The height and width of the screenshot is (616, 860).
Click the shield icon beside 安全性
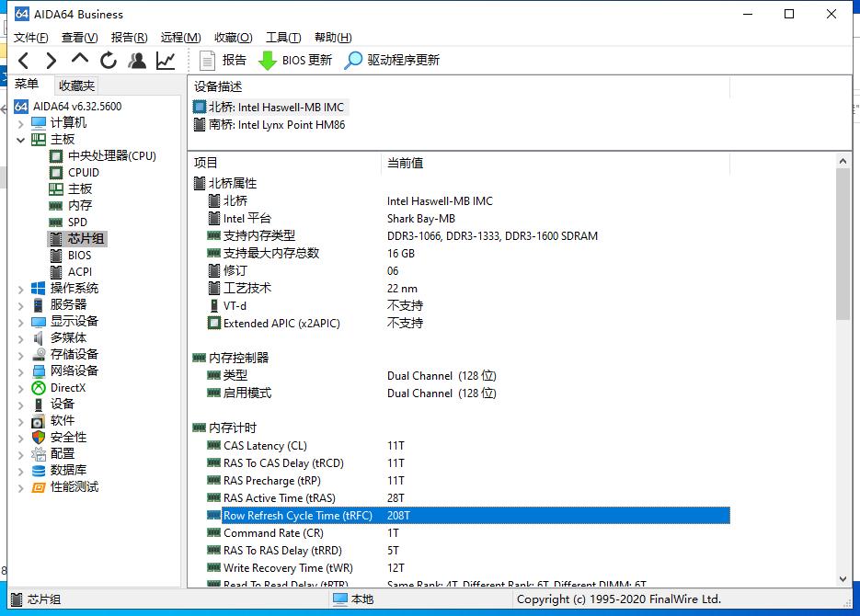(39, 438)
